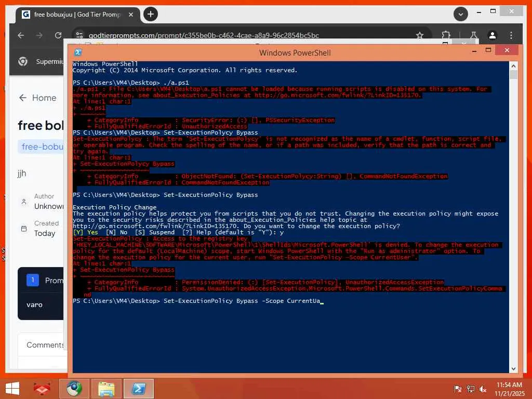This screenshot has height=399, width=532.
Task: Open the Comments section heading
Action: click(x=45, y=345)
